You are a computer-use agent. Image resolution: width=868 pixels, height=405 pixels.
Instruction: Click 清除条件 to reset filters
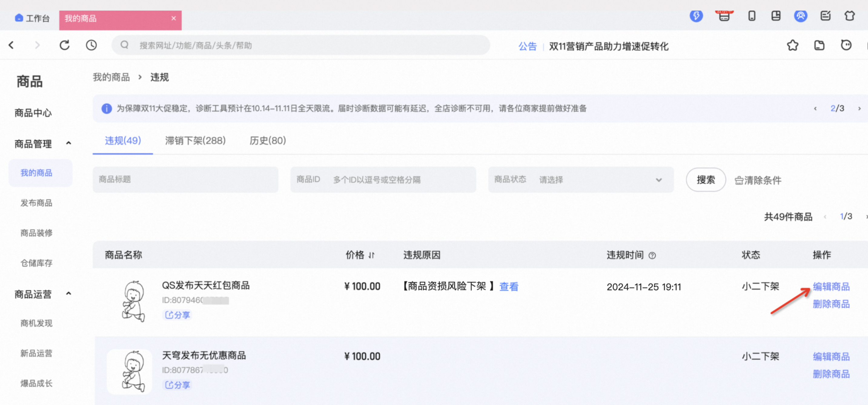click(757, 180)
